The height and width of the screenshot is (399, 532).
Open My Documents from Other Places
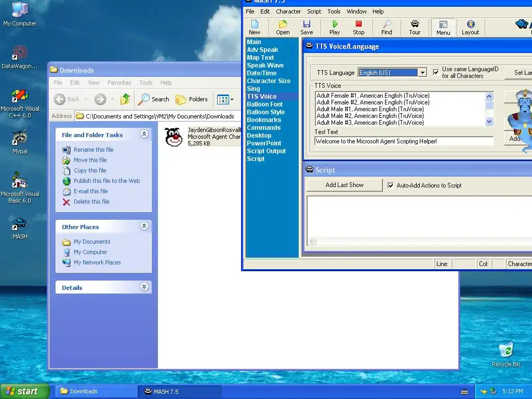click(x=92, y=242)
